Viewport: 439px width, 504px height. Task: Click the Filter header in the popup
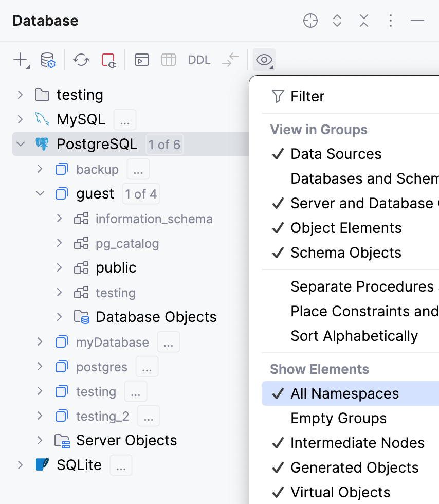307,96
